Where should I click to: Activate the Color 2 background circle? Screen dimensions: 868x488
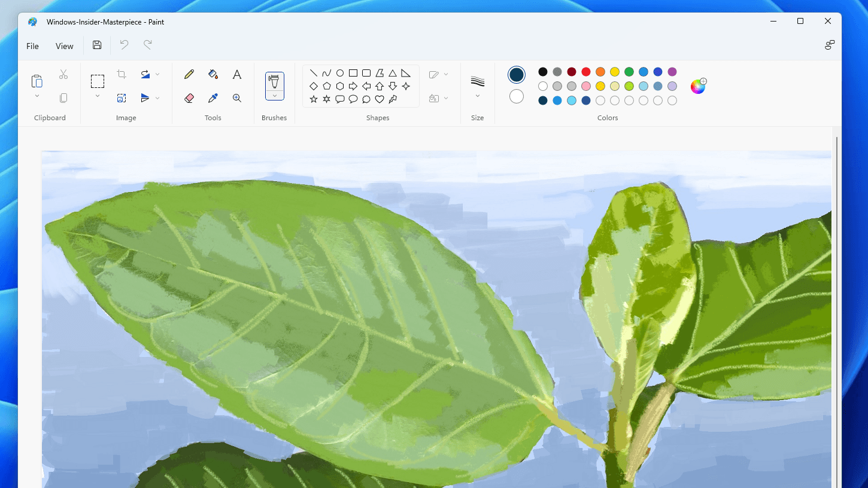tap(517, 96)
